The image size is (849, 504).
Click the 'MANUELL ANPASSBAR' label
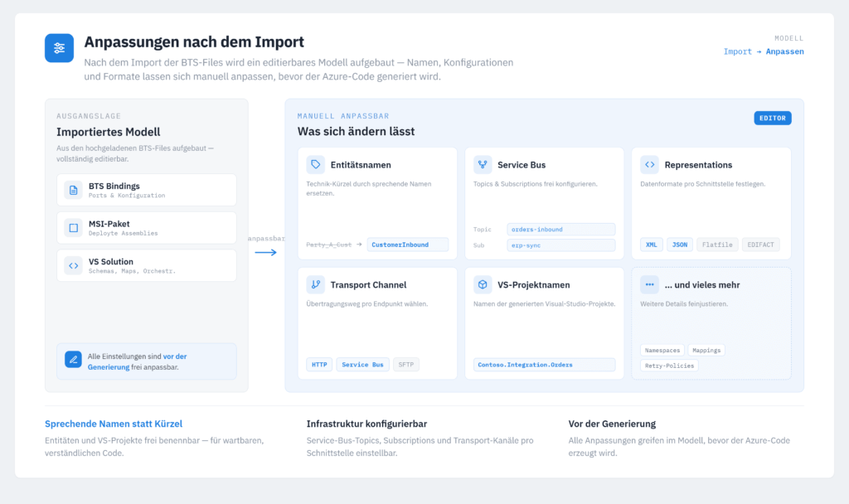tap(343, 116)
